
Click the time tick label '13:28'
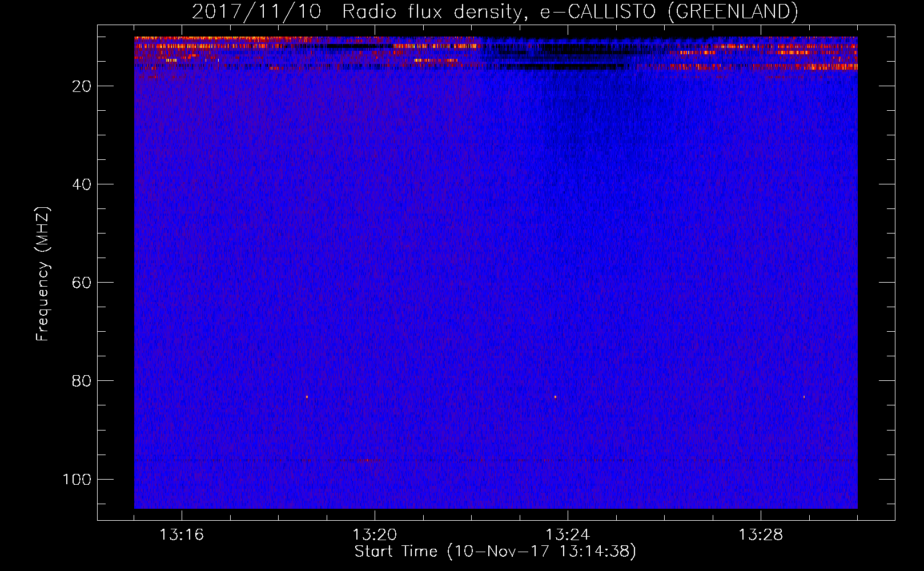(761, 535)
